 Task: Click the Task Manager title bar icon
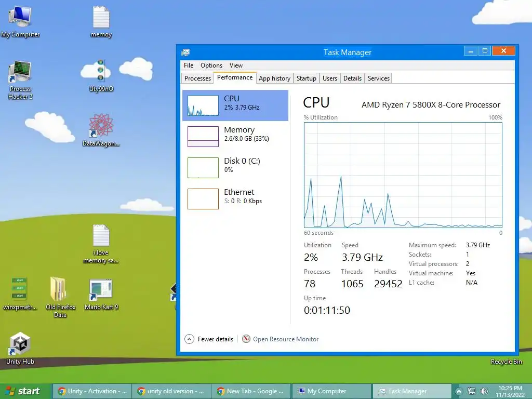click(185, 52)
